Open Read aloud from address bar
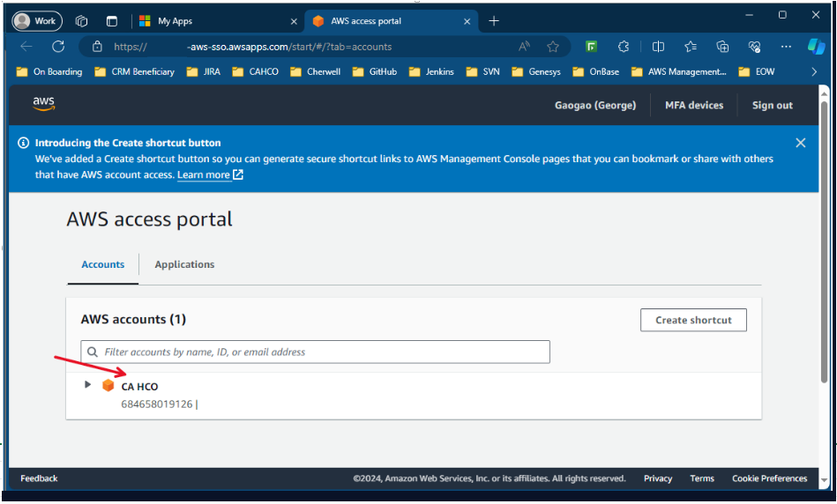Viewport: 837px width, 504px height. (524, 47)
